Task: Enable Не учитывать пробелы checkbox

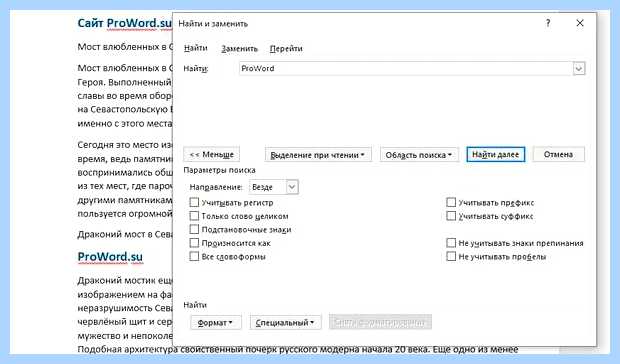Action: coord(451,256)
